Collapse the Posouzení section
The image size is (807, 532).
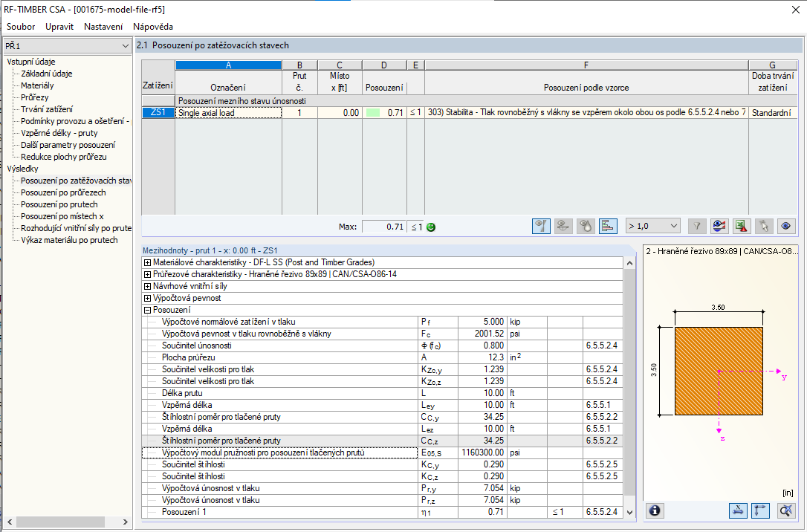coord(147,310)
